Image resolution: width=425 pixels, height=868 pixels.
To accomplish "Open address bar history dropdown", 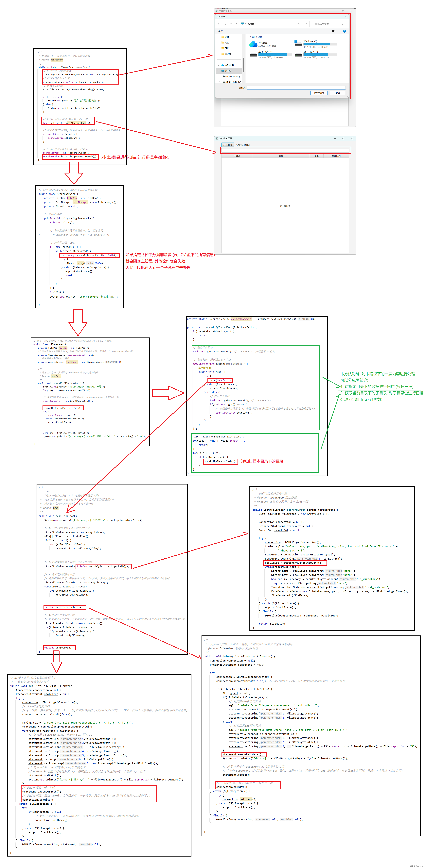I will coord(299,24).
